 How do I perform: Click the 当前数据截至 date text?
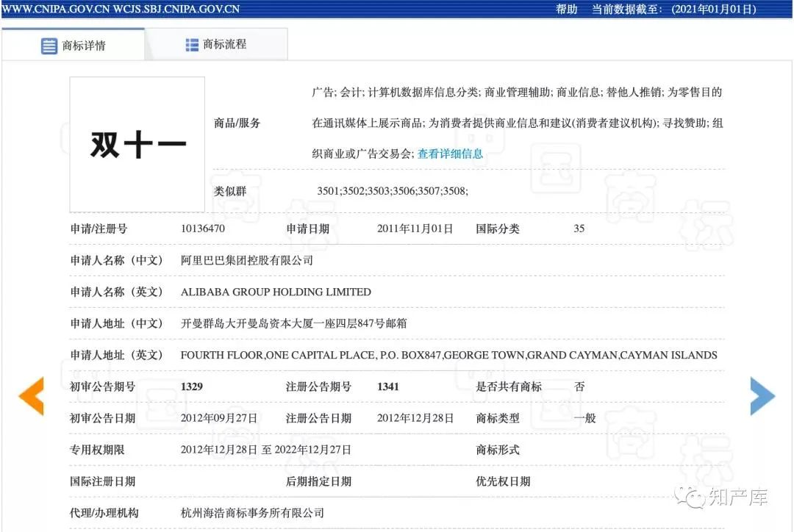click(674, 9)
